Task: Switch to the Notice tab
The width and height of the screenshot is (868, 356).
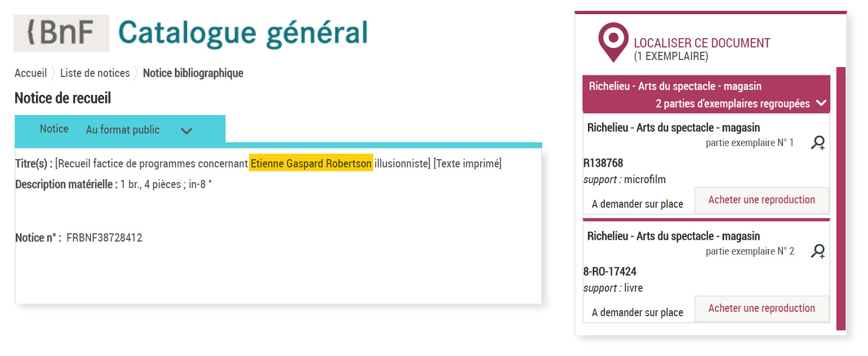Action: 54,129
